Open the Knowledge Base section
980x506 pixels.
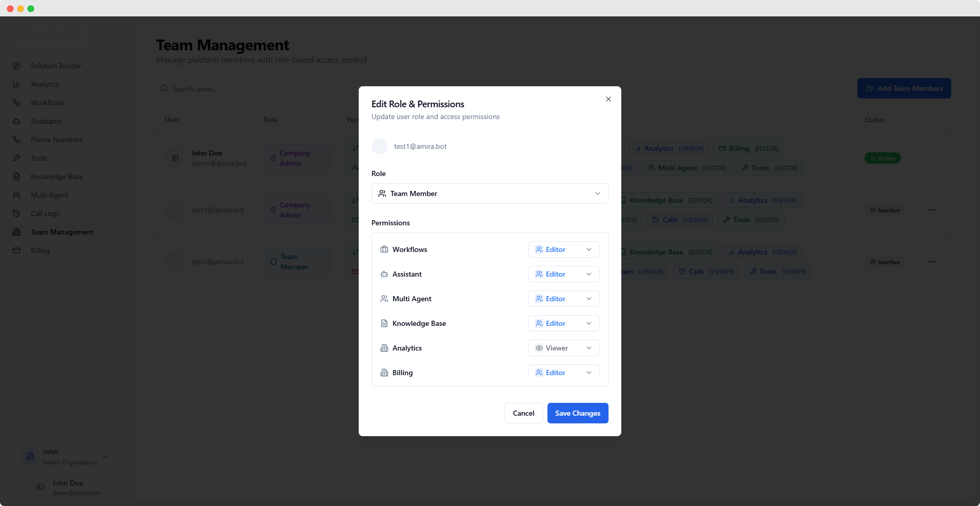[56, 176]
